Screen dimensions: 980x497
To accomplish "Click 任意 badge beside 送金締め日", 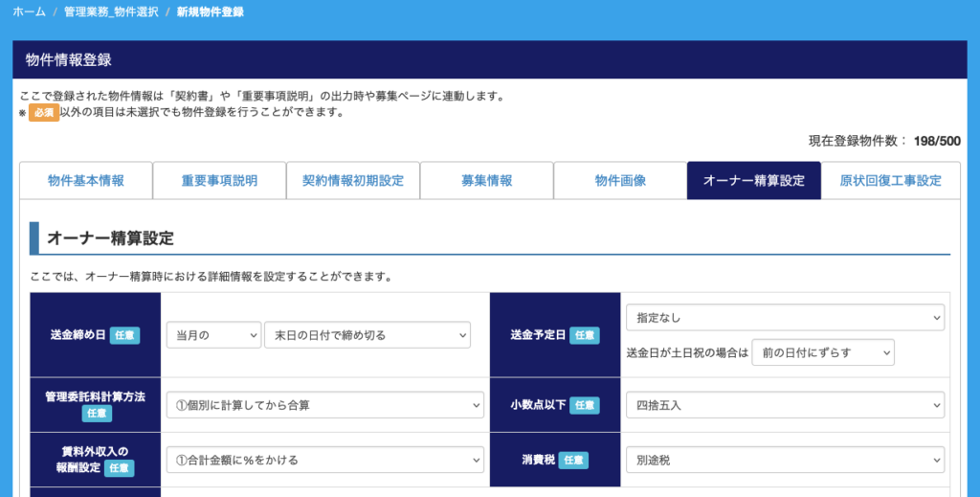I will click(124, 335).
